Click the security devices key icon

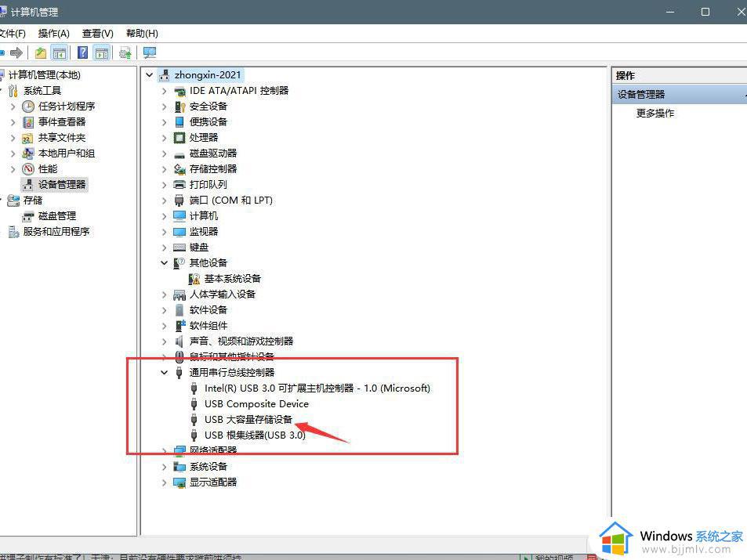point(179,107)
